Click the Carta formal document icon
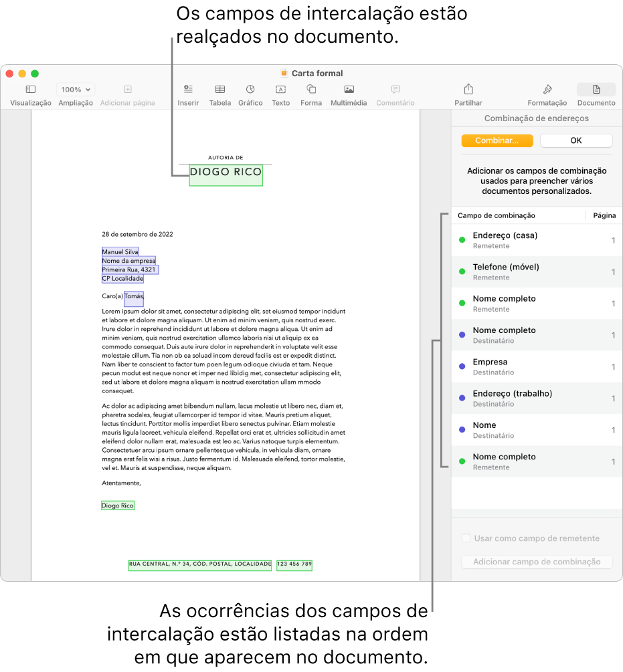This screenshot has width=623, height=672. point(284,74)
